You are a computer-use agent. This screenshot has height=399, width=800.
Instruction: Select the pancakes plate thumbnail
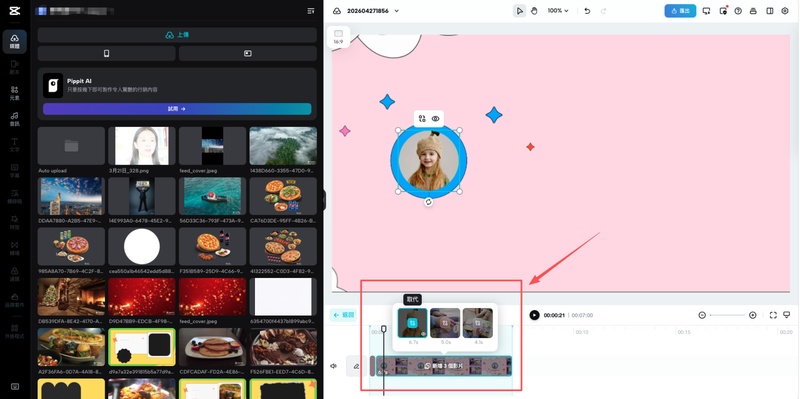coord(212,347)
